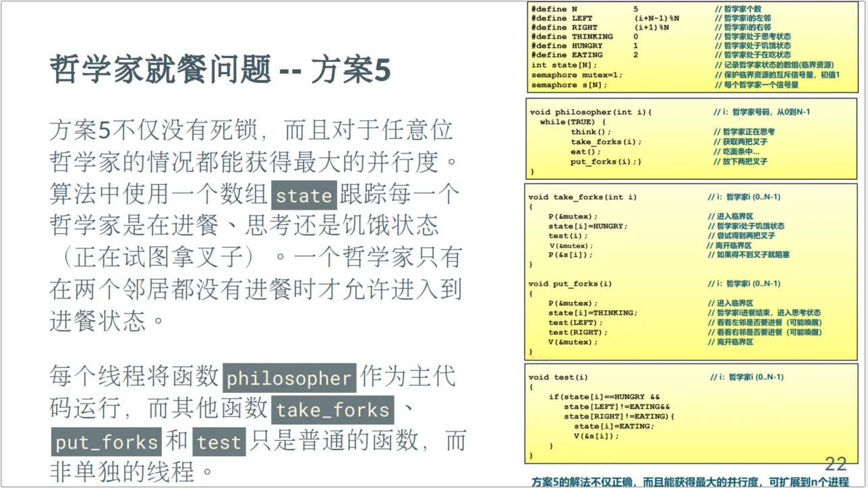Click the 'state[i]=THINKING;' statement

[593, 313]
